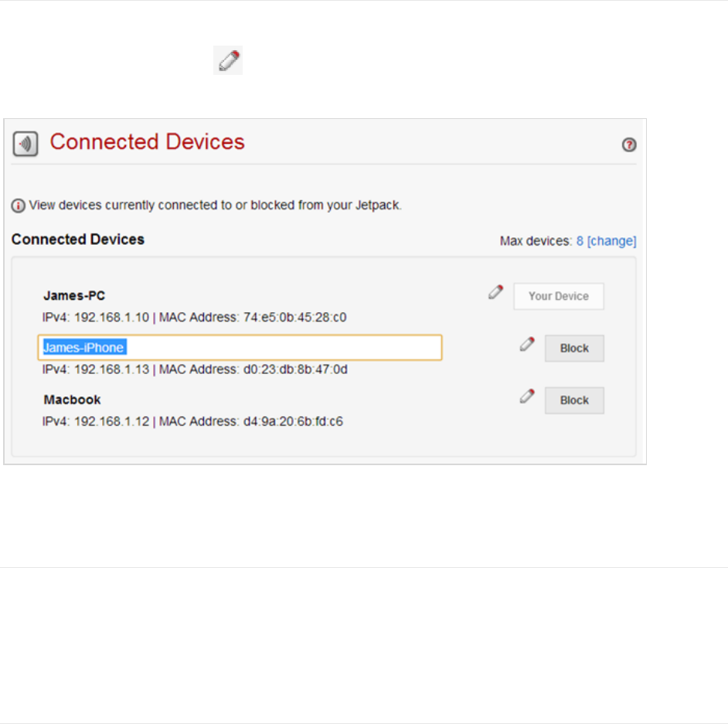
Task: Click the bold Connected Devices section heading
Action: pyautogui.click(x=78, y=240)
